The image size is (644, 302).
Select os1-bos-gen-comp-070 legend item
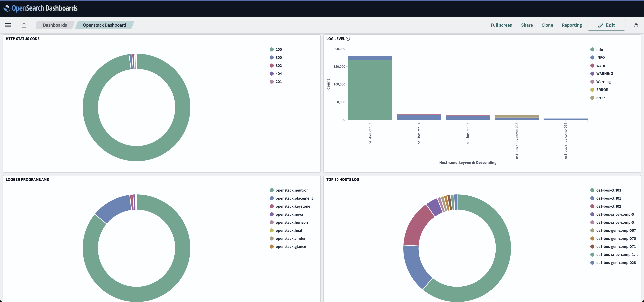613,238
